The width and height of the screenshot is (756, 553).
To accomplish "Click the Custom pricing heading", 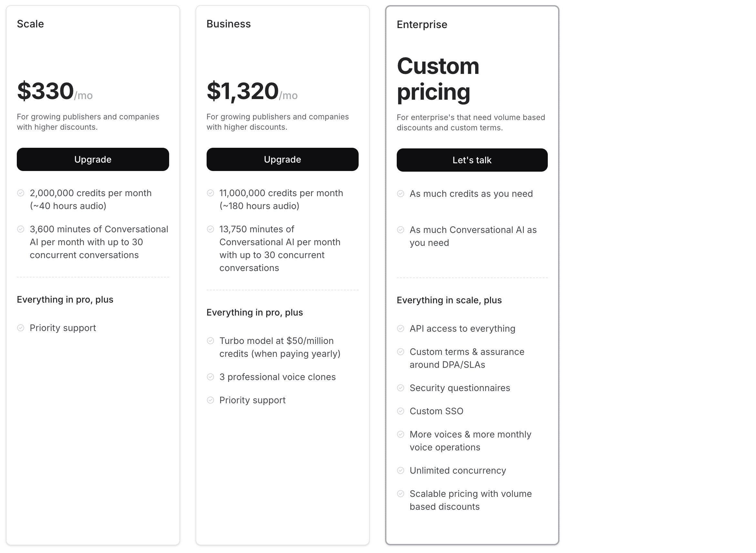I will point(438,79).
